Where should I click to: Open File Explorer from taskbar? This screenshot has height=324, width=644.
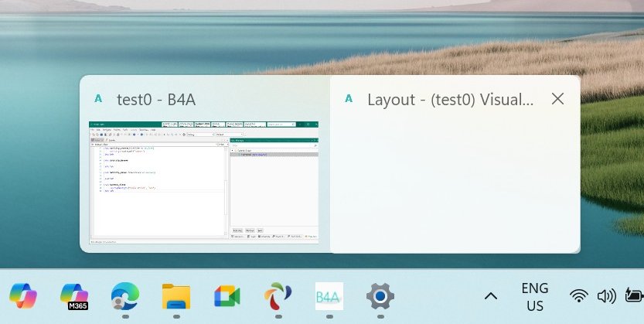click(176, 296)
